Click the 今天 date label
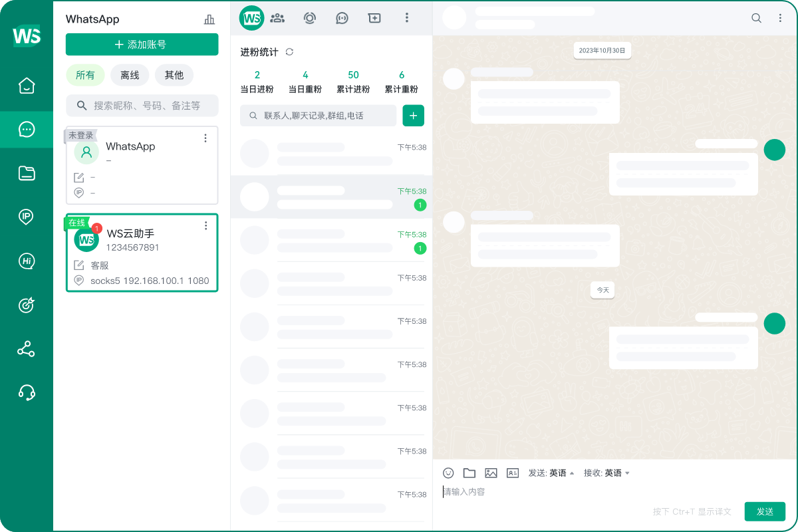The image size is (798, 532). [602, 290]
